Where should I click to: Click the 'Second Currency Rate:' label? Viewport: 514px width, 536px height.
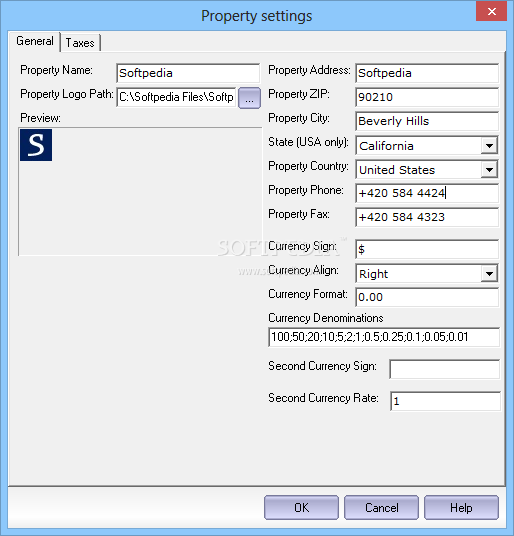pyautogui.click(x=323, y=398)
